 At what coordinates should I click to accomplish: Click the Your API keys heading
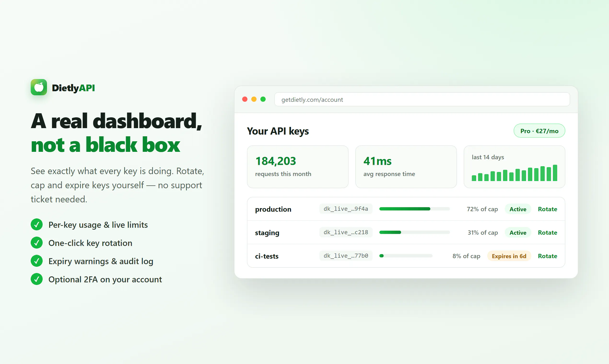pyautogui.click(x=278, y=131)
